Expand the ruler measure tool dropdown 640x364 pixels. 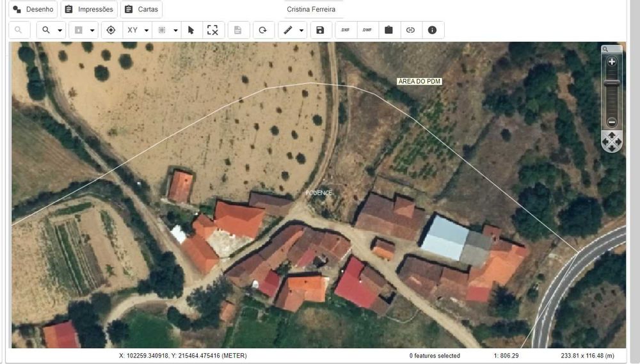(x=301, y=31)
